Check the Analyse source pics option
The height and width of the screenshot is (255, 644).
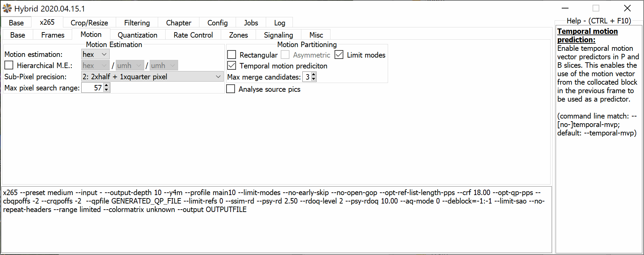coord(231,89)
